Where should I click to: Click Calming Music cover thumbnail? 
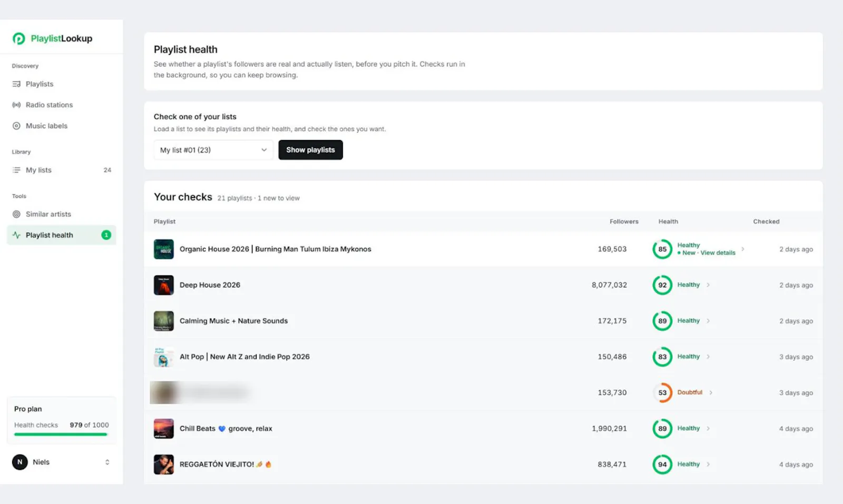click(163, 321)
